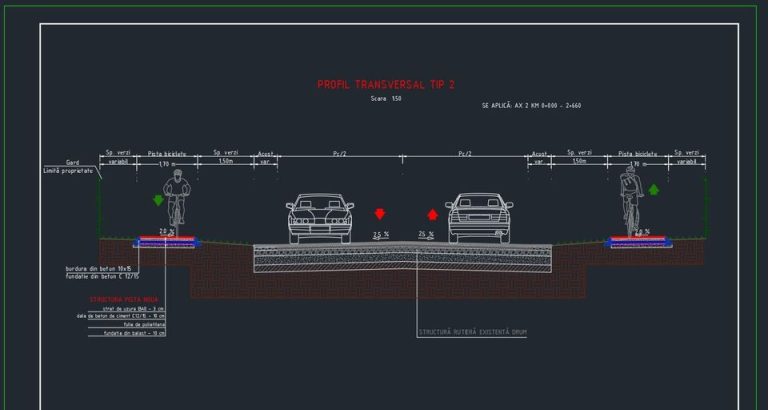Screen dimensions: 768x410
Task: Click fundatie din beton C 12/15 annotation
Action: click(x=102, y=276)
